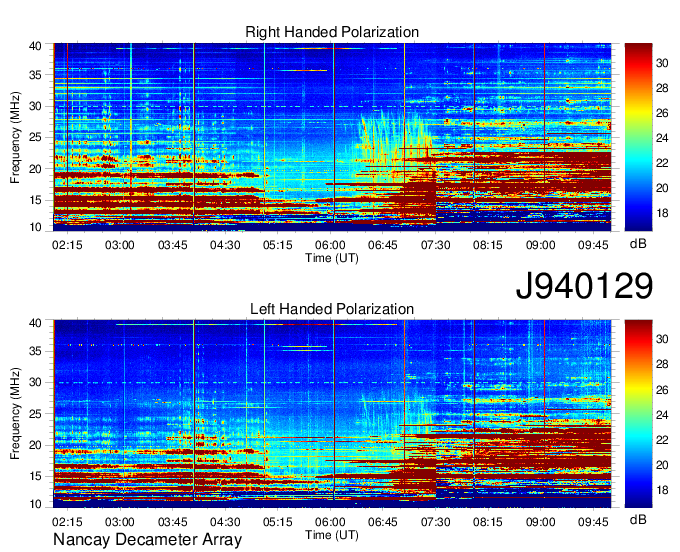Screen dimensions: 680x552
Task: Click the 08:15 time tick of Left Handed plot
Action: [488, 522]
